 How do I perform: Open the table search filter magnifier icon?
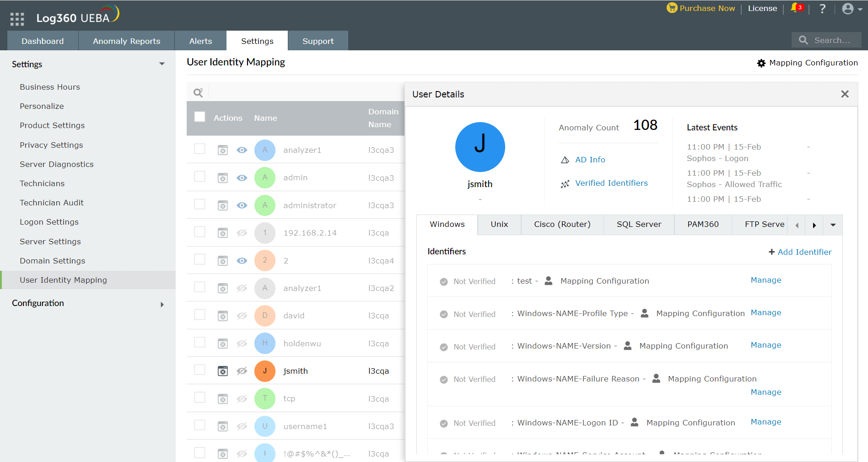[198, 92]
